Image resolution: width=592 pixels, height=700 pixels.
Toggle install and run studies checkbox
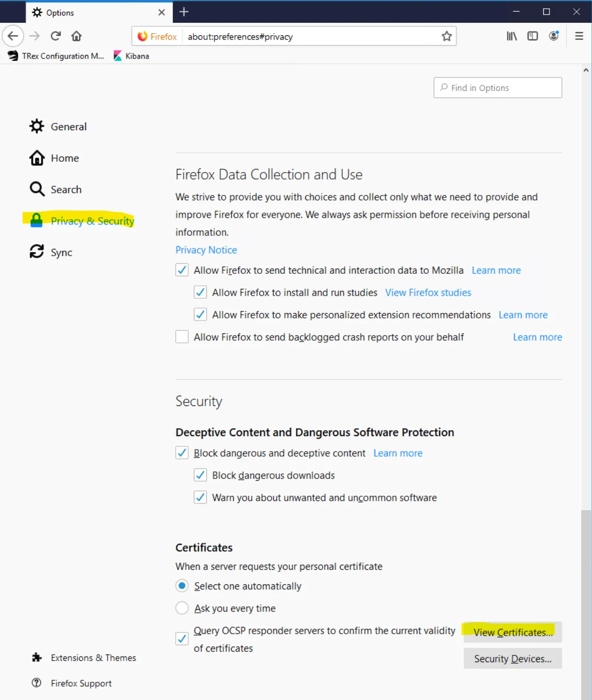click(x=200, y=292)
